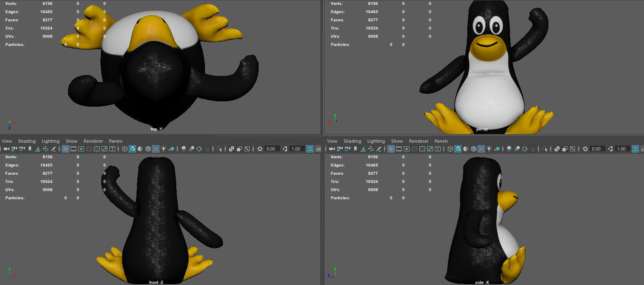Click the 'persp' camera label
The height and width of the screenshot is (285, 644).
(x=482, y=129)
